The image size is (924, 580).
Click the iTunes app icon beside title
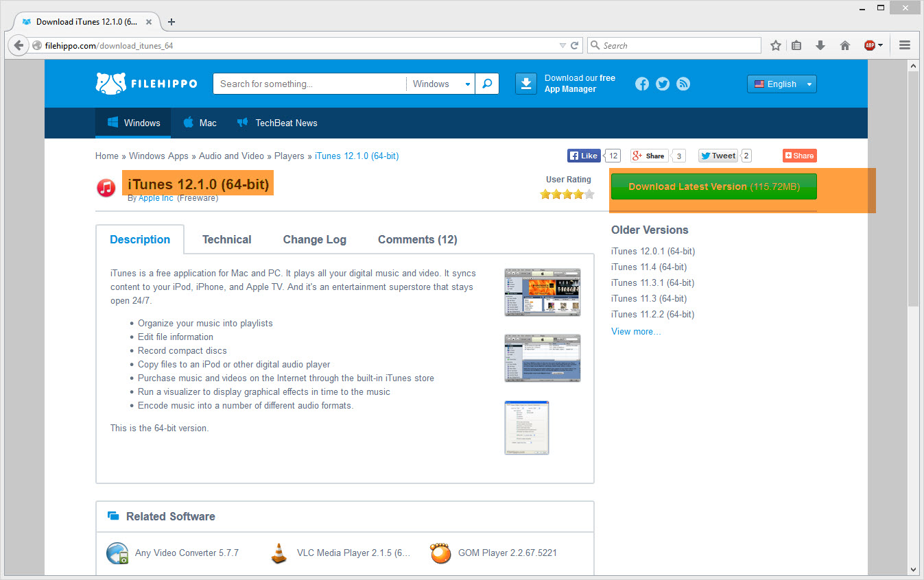click(x=106, y=187)
